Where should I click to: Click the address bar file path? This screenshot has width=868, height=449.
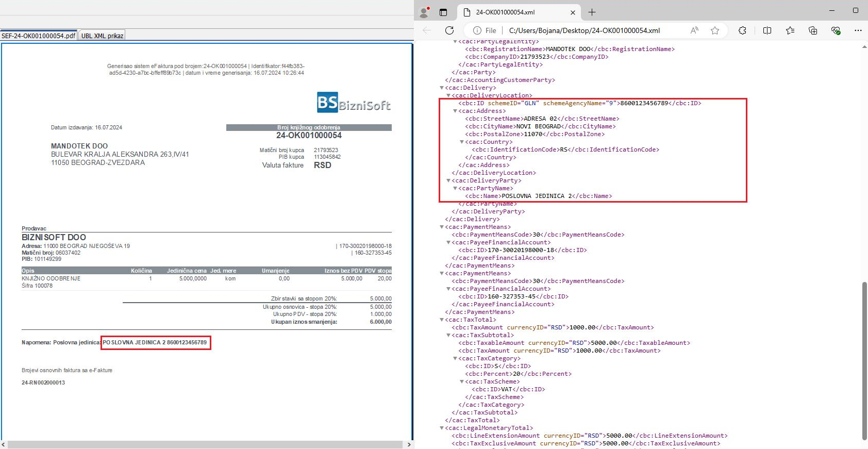[x=584, y=30]
